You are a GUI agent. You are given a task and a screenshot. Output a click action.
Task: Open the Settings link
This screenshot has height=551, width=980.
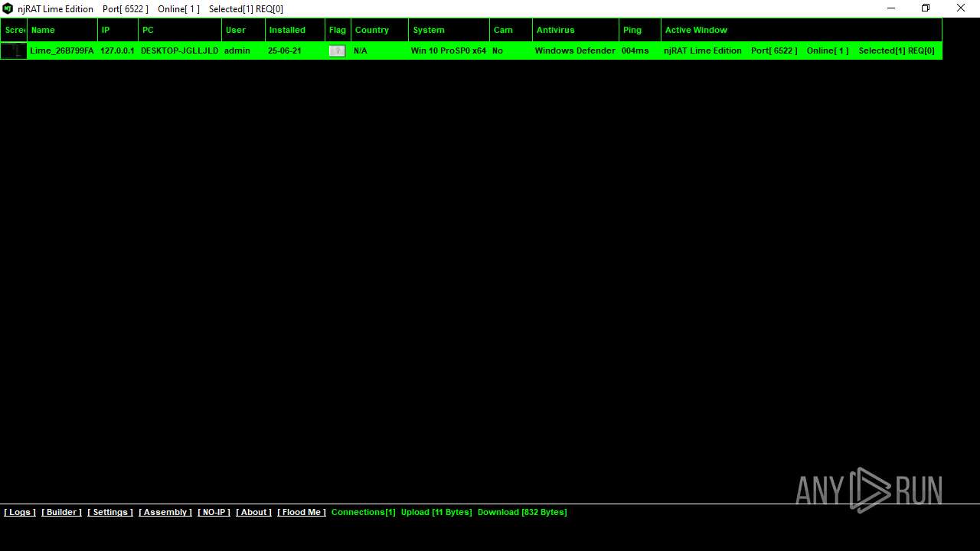[x=110, y=512]
